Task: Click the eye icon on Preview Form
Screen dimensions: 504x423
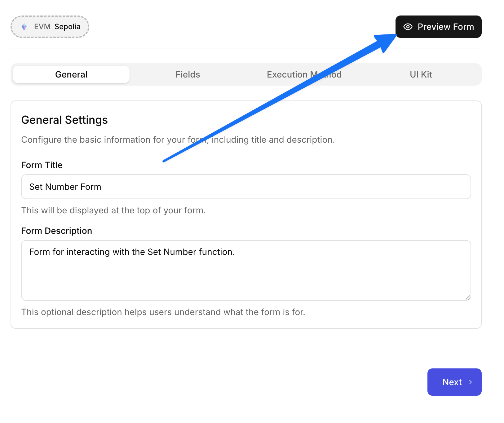Action: point(408,27)
